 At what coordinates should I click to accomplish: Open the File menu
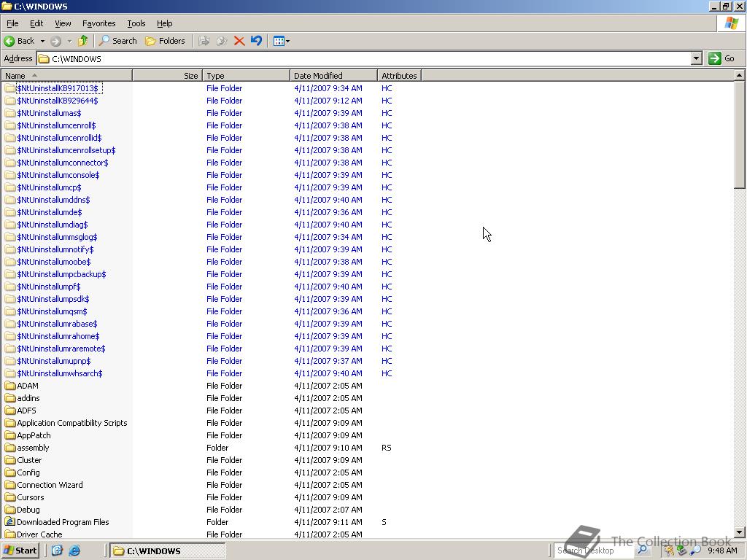coord(12,23)
